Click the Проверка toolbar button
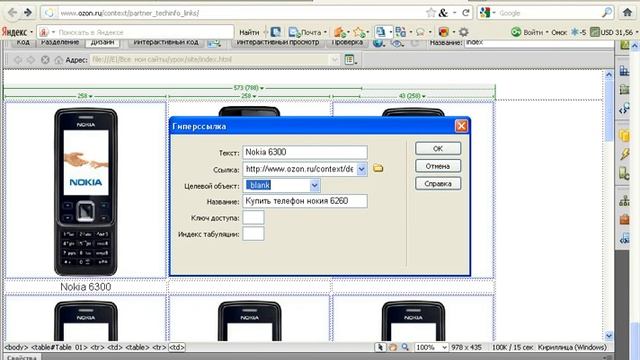Screen dimensions: 640x360 coord(347,42)
